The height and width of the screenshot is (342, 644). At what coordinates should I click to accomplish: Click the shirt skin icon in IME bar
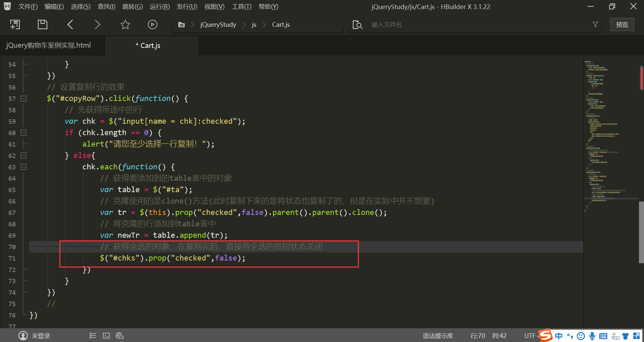(x=625, y=336)
